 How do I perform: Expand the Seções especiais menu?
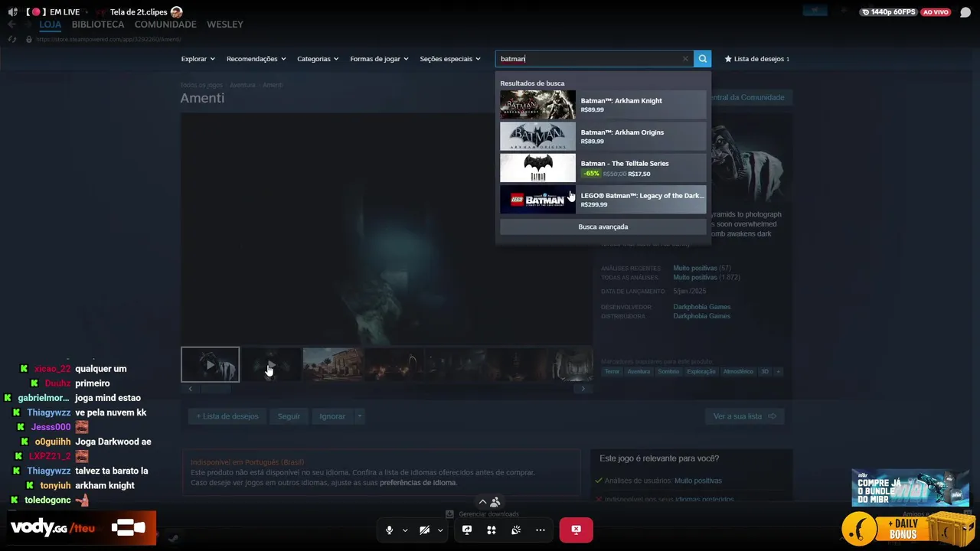450,59
